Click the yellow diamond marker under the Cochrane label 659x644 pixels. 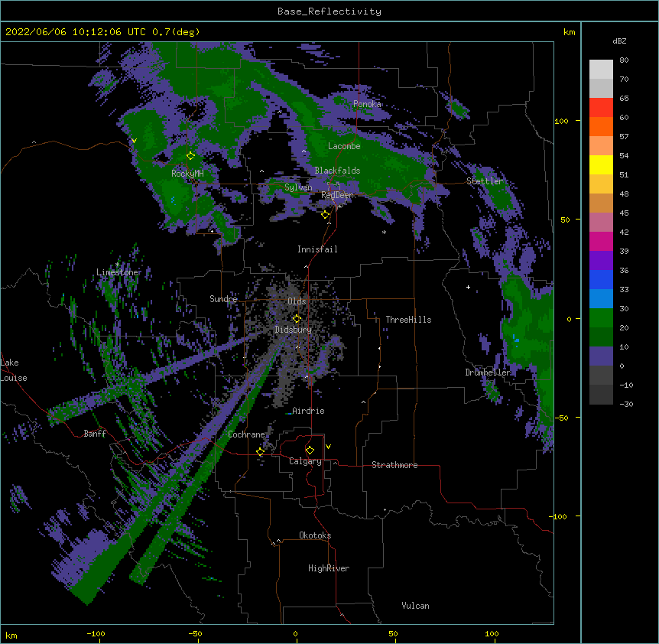pos(260,451)
